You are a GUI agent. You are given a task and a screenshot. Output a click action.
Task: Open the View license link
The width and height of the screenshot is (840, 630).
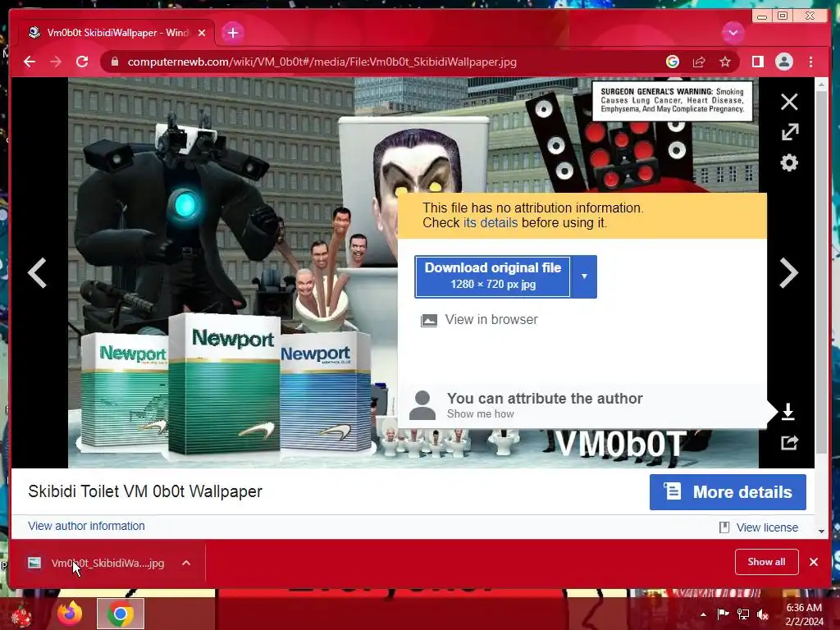(767, 527)
